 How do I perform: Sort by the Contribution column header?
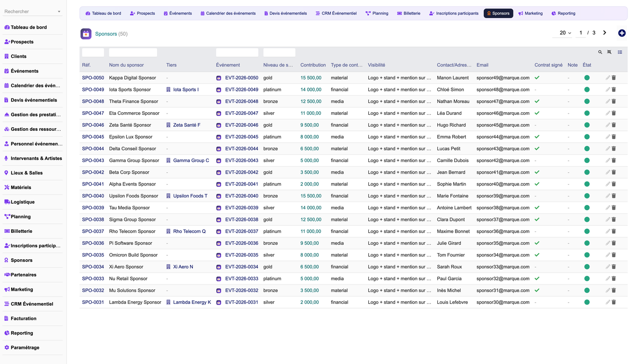(313, 65)
